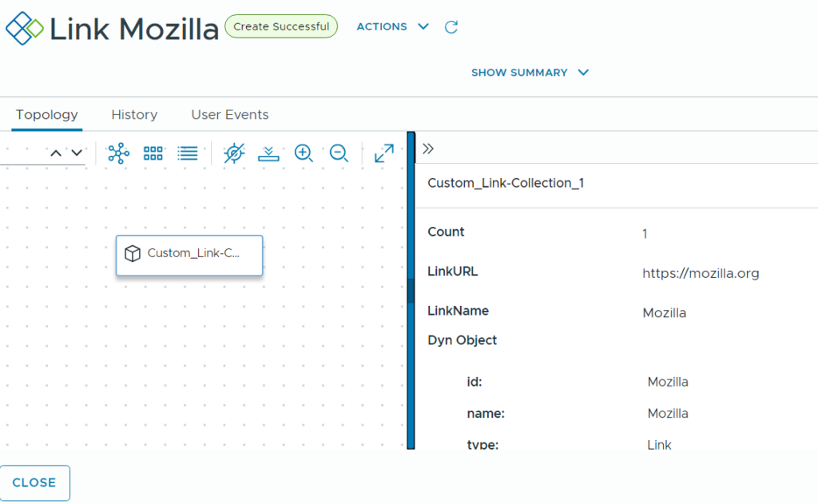The width and height of the screenshot is (818, 504).
Task: Switch to the topology graph view icon
Action: pos(118,153)
